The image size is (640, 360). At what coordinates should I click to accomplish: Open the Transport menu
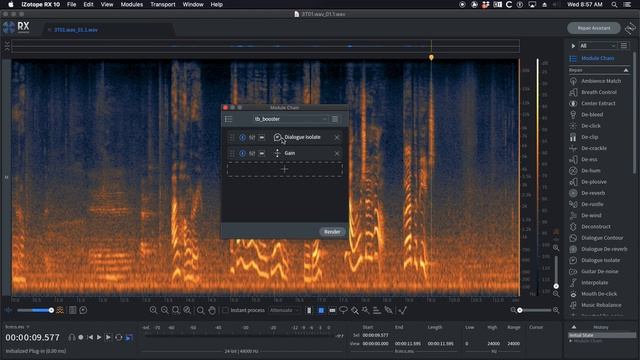(x=163, y=4)
